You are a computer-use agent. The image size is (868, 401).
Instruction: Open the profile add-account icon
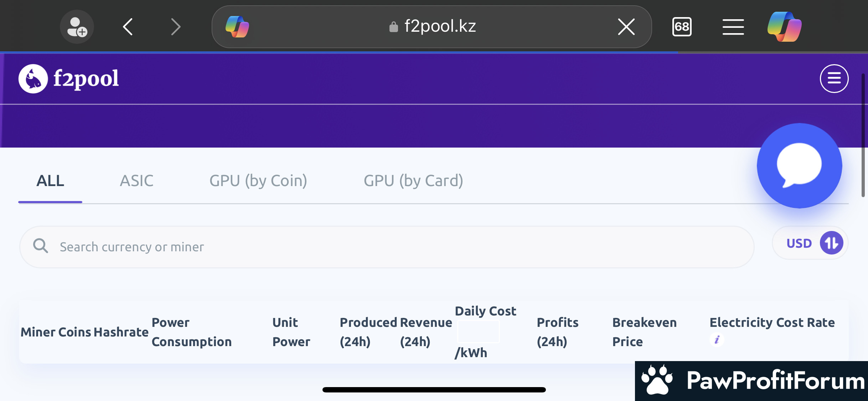pyautogui.click(x=77, y=27)
